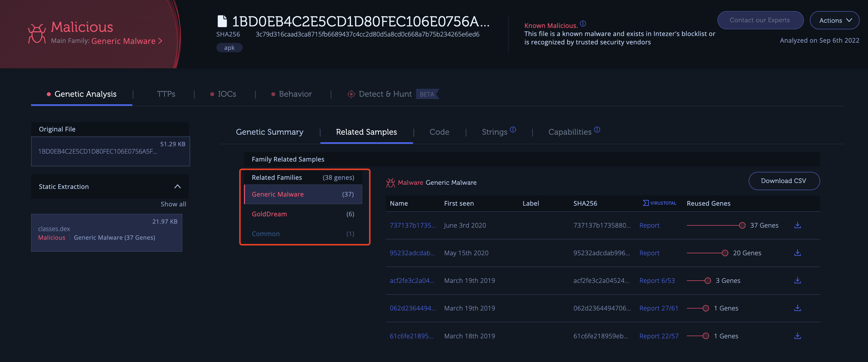Screen dimensions: 868x362
Task: Click the document icon beside the file hash
Action: 222,21
